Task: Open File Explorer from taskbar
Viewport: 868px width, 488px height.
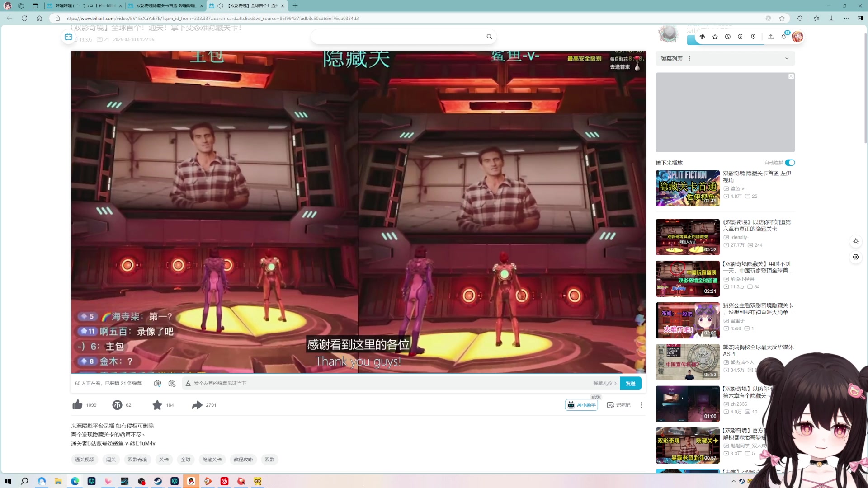Action: click(58, 481)
